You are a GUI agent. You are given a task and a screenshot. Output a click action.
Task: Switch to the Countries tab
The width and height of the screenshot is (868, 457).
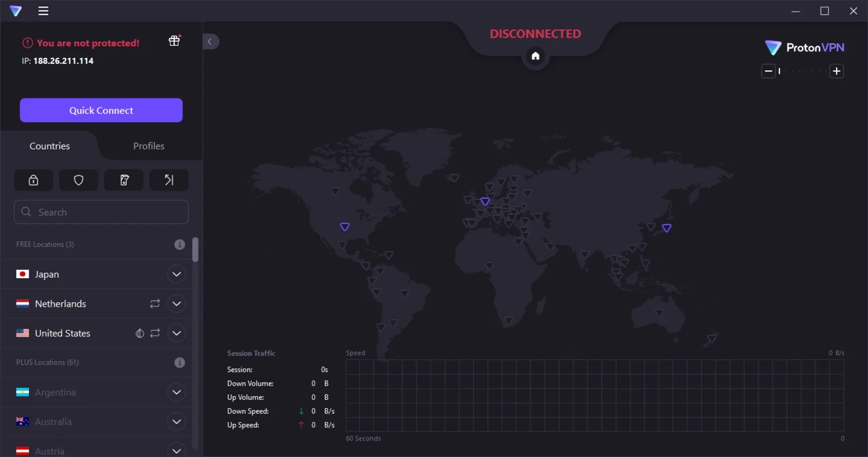pos(49,146)
